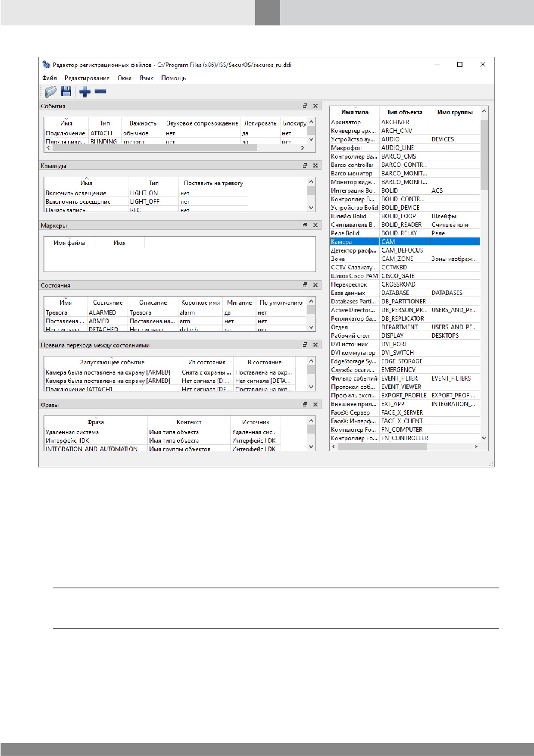Close the Команды panel

315,166
